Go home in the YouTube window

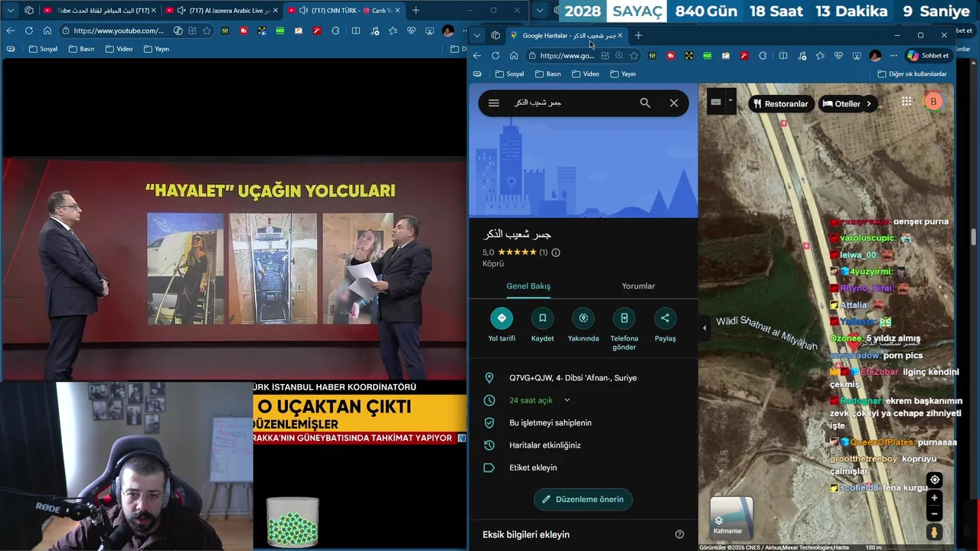click(47, 31)
